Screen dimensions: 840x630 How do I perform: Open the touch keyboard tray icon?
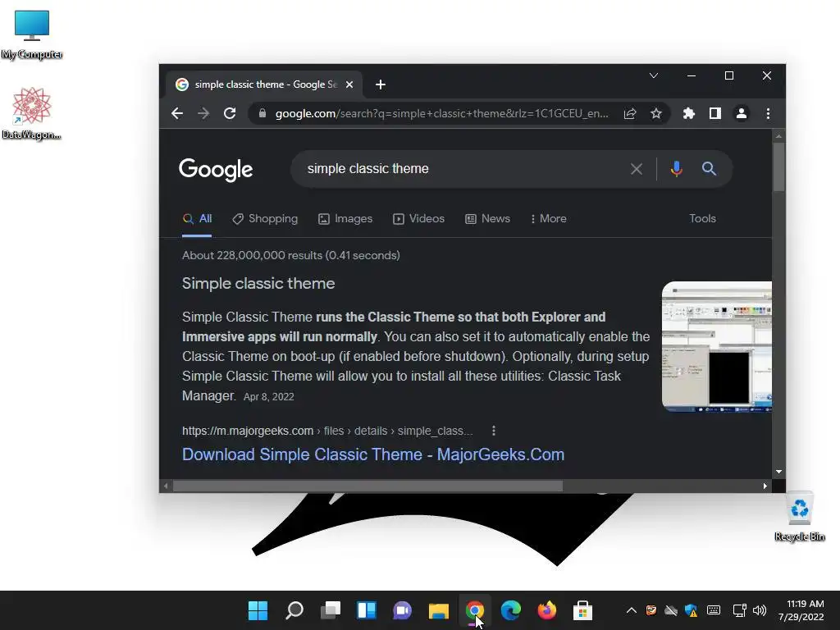pos(713,610)
